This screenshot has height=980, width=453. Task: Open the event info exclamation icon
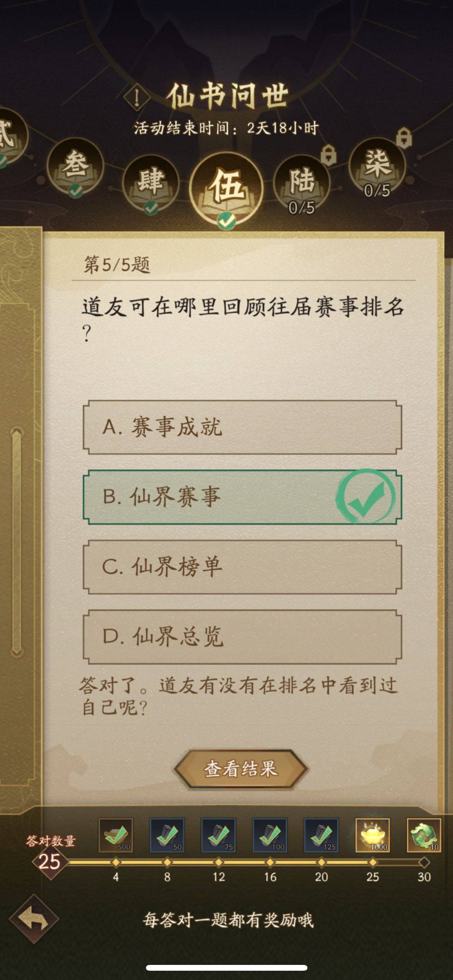coord(137,98)
